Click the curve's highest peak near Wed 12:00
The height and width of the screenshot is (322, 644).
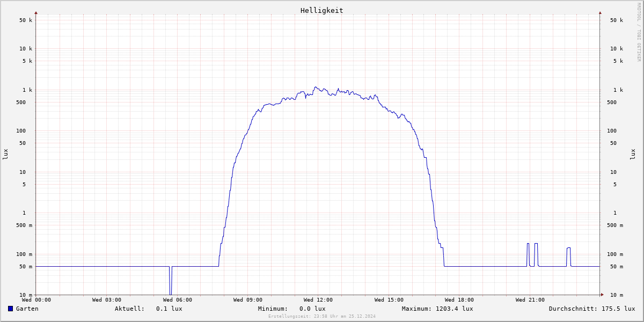click(316, 87)
